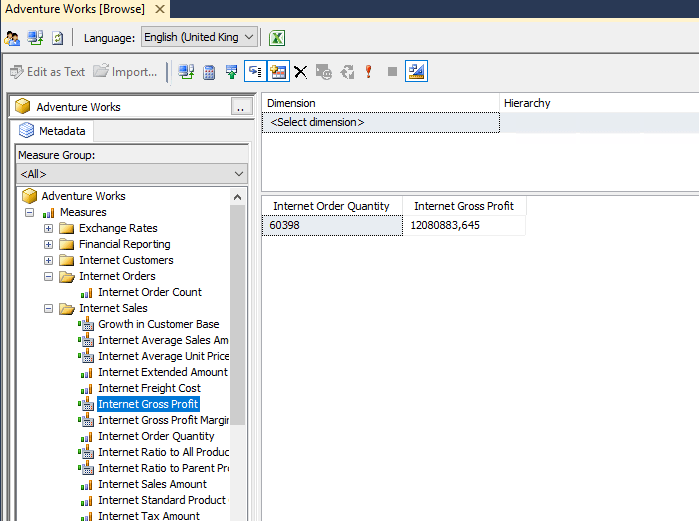Toggle the Show Empty Cells icon
Viewport: 699px width, 521px height.
point(231,72)
